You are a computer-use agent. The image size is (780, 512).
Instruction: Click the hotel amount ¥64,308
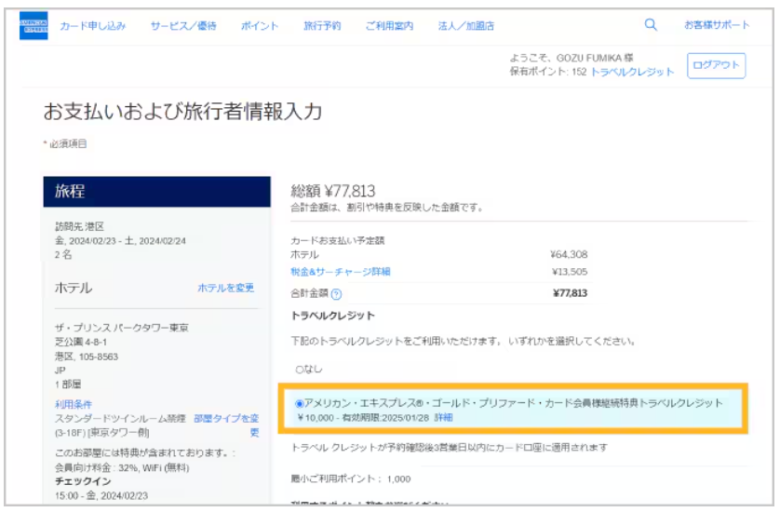(x=569, y=255)
